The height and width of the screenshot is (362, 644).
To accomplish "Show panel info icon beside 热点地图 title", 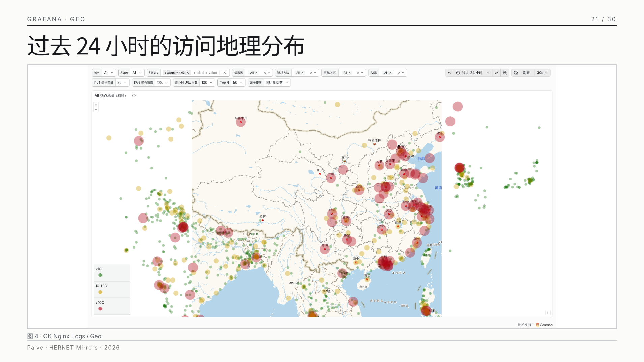I will (134, 96).
